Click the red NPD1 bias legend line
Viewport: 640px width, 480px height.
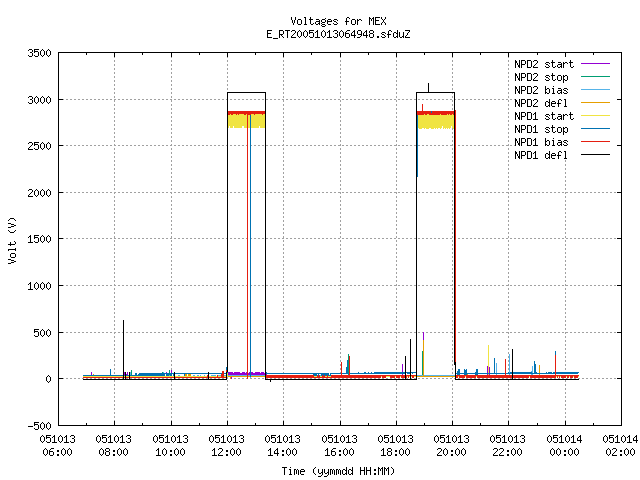click(x=595, y=142)
